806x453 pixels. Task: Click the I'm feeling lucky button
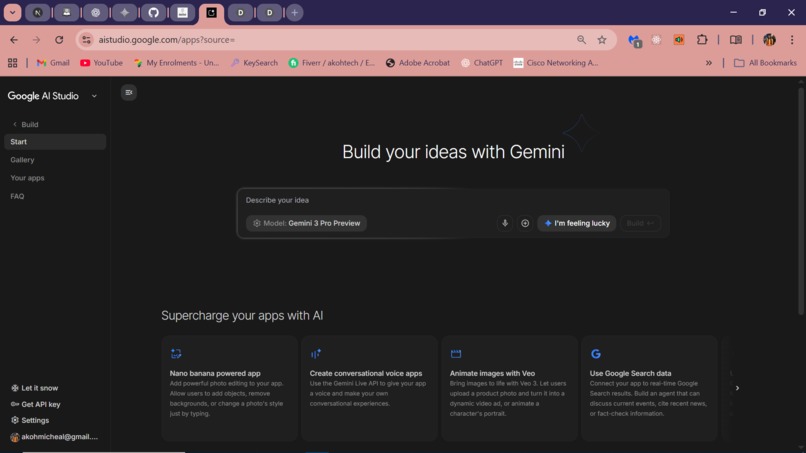tap(577, 223)
